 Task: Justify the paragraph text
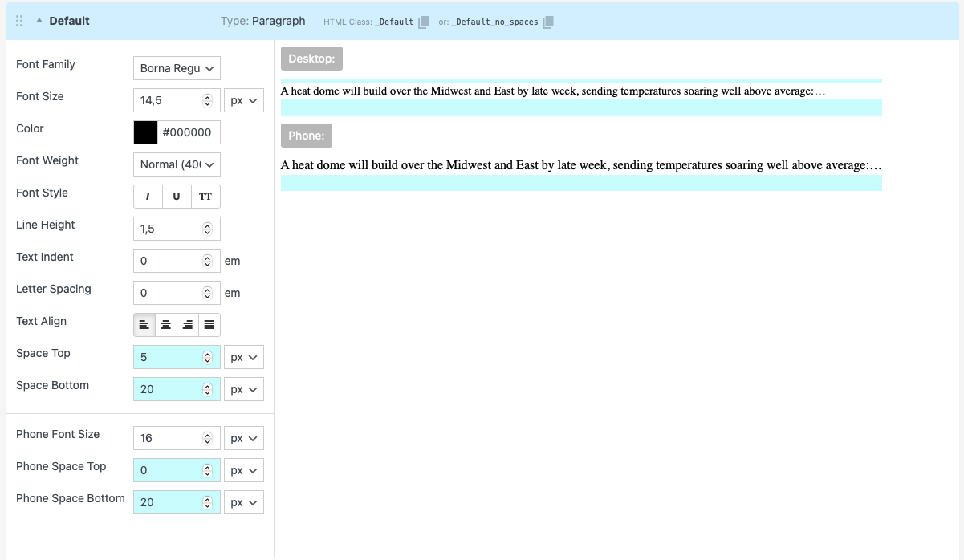[x=209, y=325]
